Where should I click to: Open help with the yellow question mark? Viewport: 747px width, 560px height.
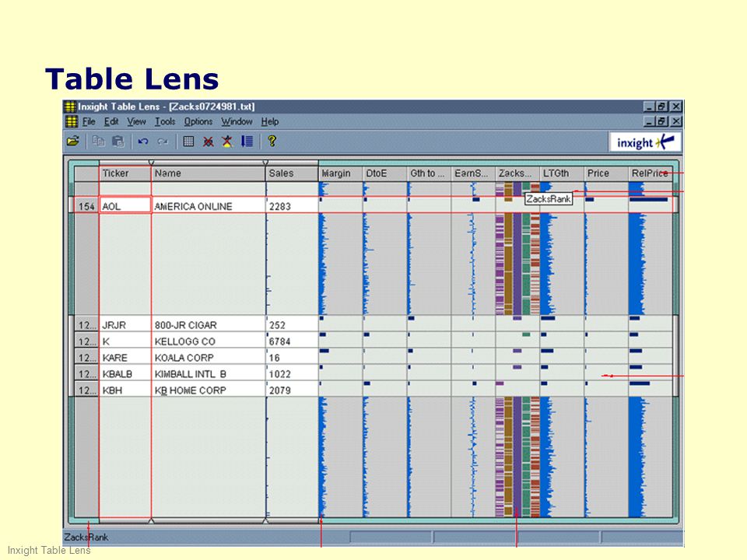pos(272,141)
